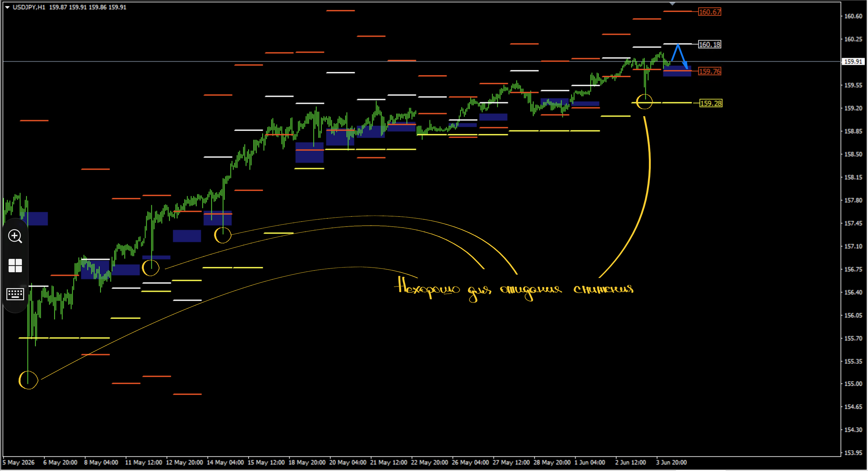This screenshot has width=868, height=471.
Task: Select the 160.67 orange price label
Action: click(x=709, y=12)
